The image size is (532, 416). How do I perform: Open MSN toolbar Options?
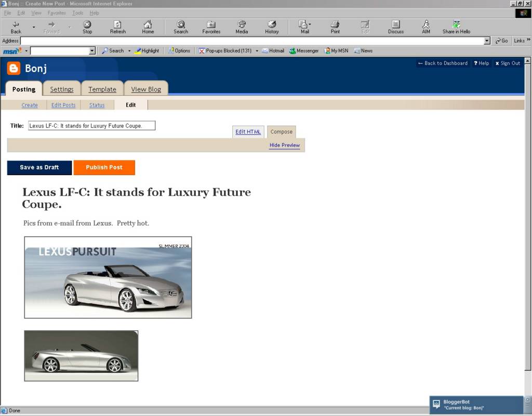click(x=179, y=51)
